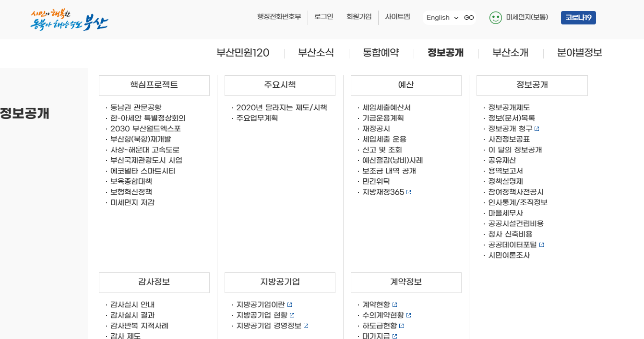Click external link icon beside 지방공기업 경영정보
The height and width of the screenshot is (339, 644).
click(x=306, y=326)
